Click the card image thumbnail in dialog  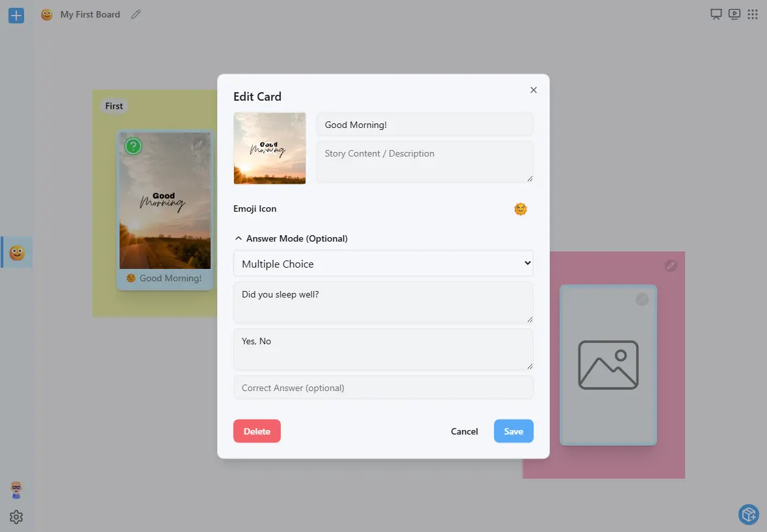[x=270, y=149]
